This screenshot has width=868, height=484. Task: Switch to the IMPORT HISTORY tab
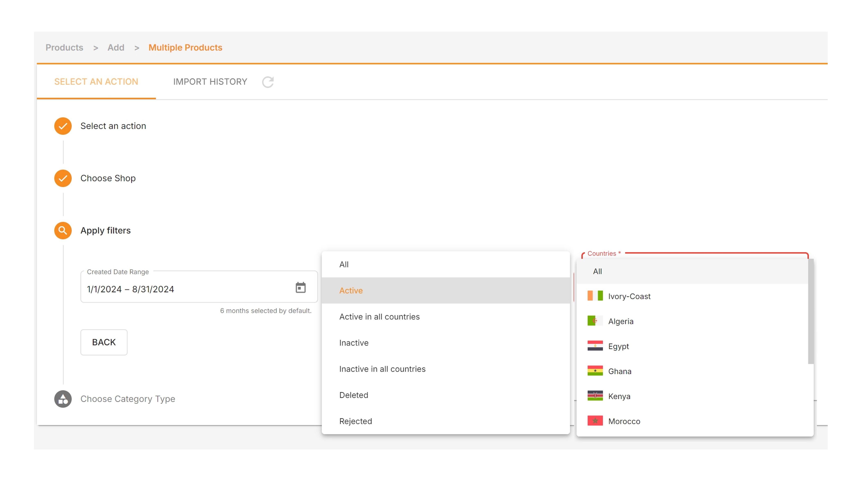[x=210, y=82]
